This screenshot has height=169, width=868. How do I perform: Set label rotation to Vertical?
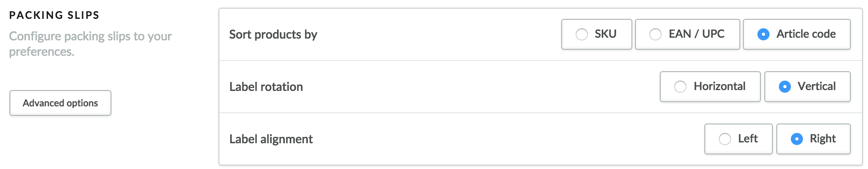pos(807,87)
